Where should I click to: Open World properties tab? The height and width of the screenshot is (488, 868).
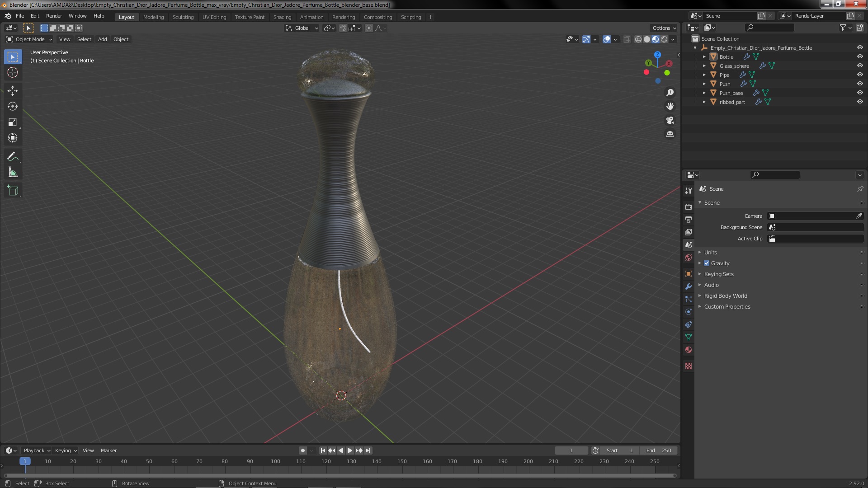tap(688, 258)
